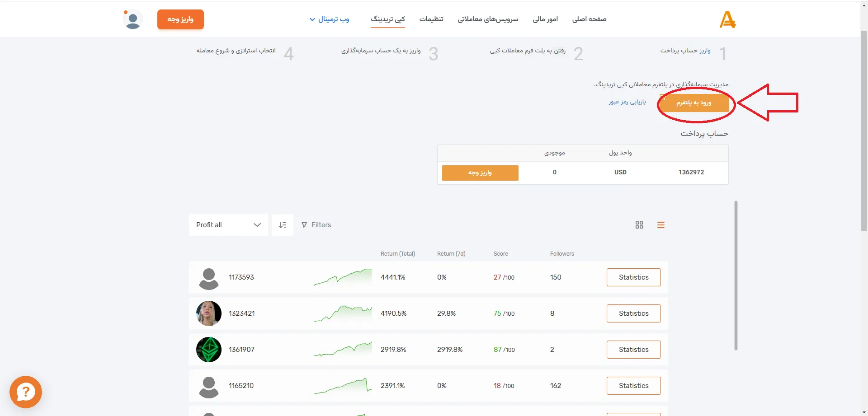Click the بازیابی رمز عبور link
This screenshot has height=416, width=868.
628,102
